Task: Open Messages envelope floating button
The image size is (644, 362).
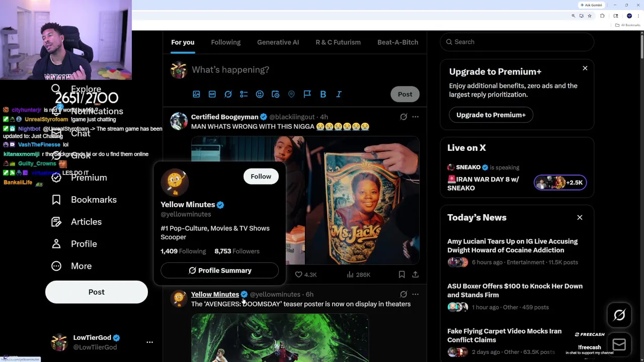Action: pyautogui.click(x=619, y=344)
